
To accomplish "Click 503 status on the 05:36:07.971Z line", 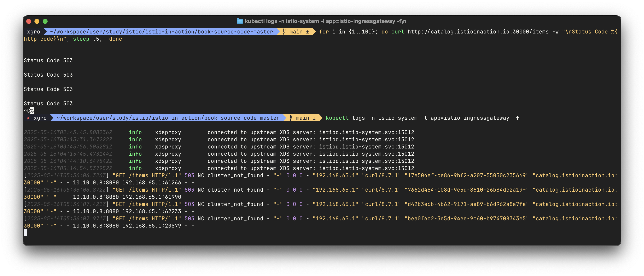I will pos(189,218).
